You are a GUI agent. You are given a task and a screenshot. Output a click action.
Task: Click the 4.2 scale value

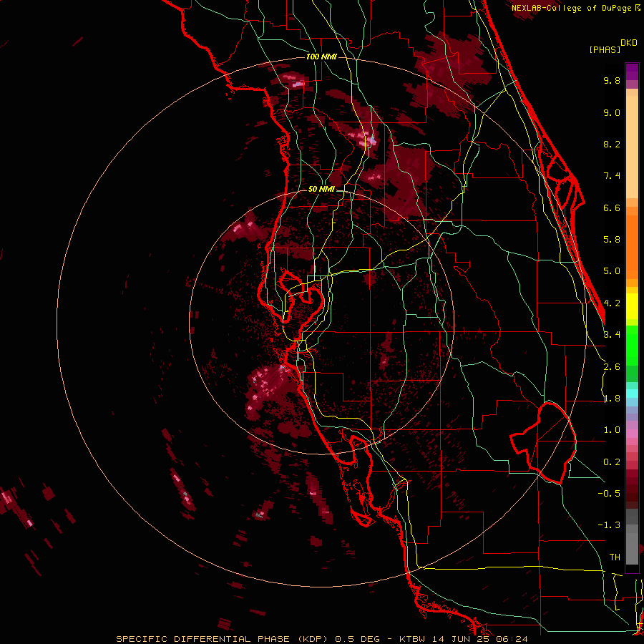[612, 303]
